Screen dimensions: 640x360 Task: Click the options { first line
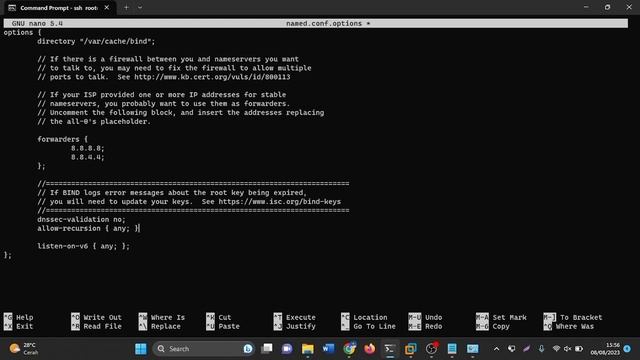(22, 32)
